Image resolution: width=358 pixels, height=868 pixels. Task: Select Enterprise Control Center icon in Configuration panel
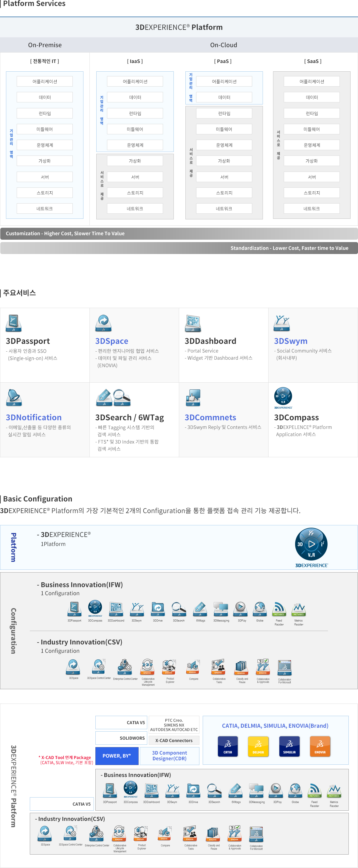tap(125, 667)
